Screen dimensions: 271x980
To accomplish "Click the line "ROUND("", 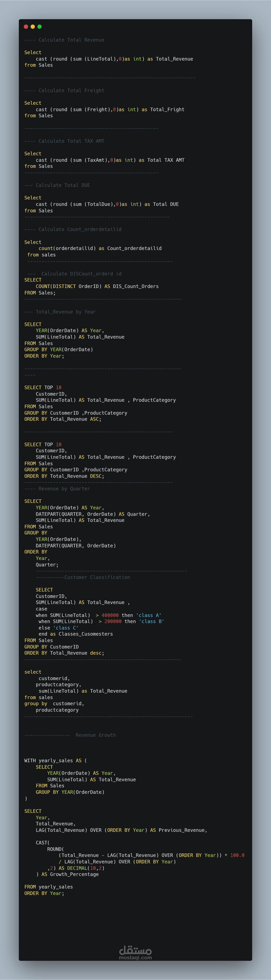I will pos(56,849).
